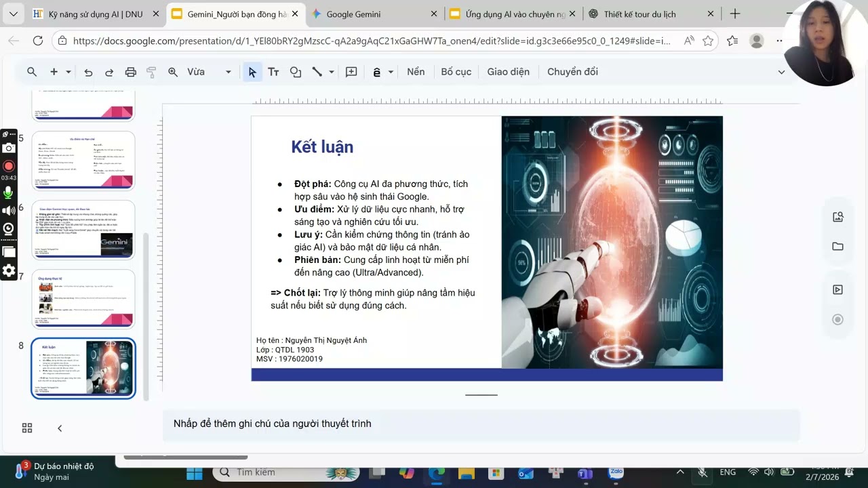Redo the last action
This screenshot has width=868, height=488.
click(109, 72)
